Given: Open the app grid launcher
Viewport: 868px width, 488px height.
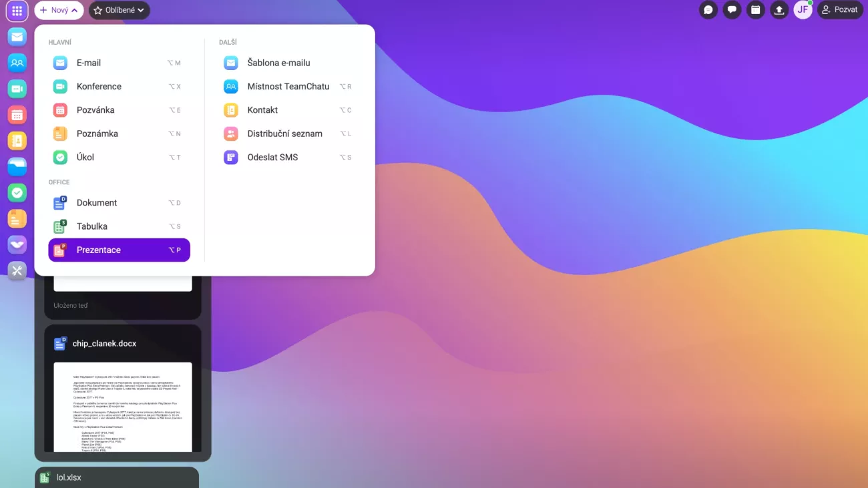Looking at the screenshot, I should point(17,11).
